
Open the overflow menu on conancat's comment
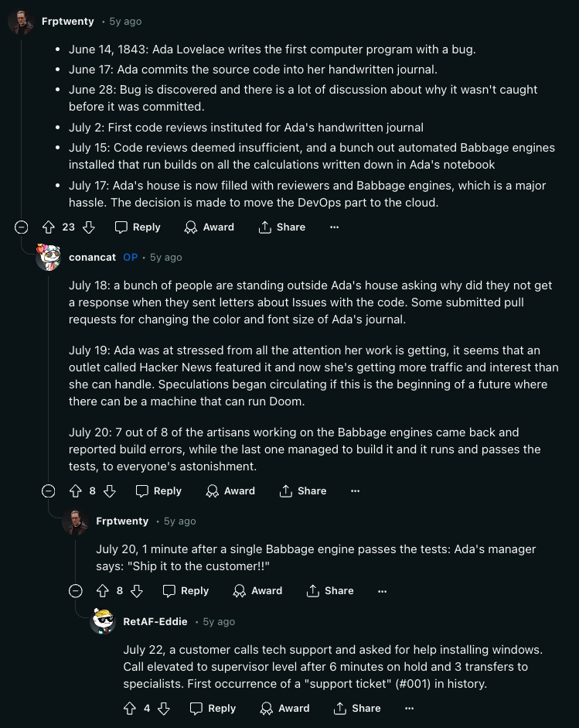[355, 490]
